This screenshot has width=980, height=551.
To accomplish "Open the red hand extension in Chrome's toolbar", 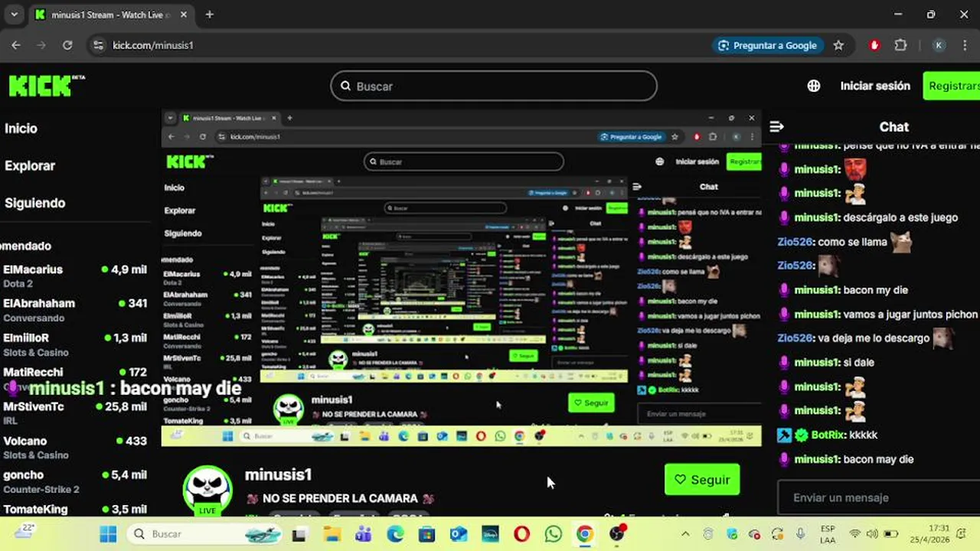I will (876, 45).
